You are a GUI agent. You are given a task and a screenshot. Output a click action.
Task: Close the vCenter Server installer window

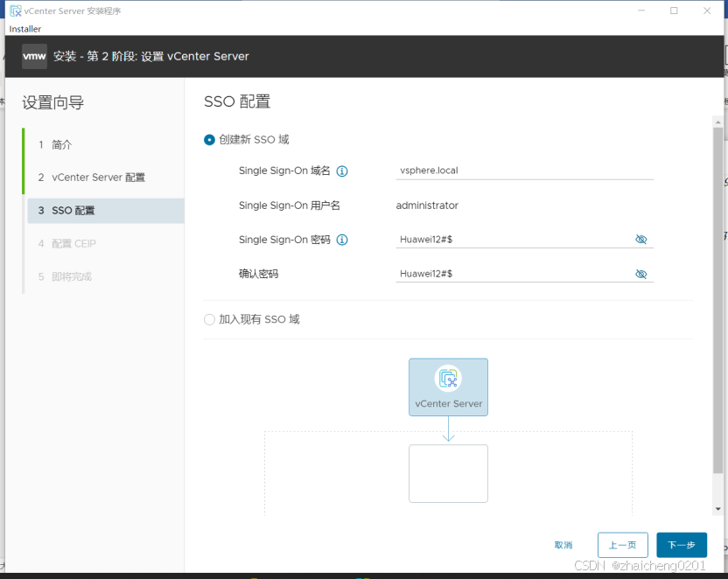(x=707, y=10)
